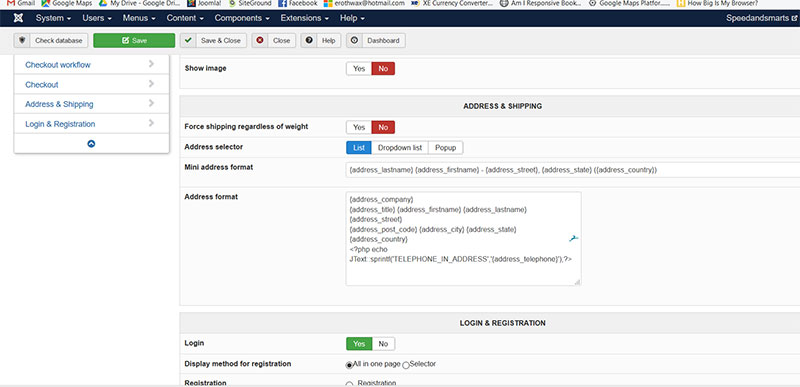Screen dimensions: 800x387
Task: Open the Help dropdown in top menu
Action: pos(352,18)
